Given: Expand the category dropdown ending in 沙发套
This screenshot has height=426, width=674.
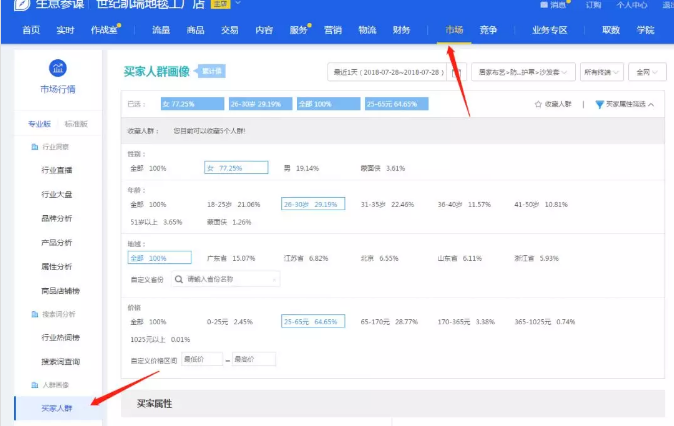Looking at the screenshot, I should point(523,72).
